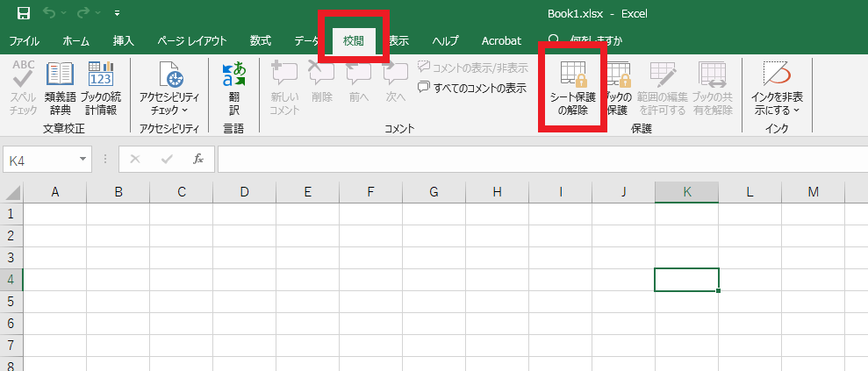Select column F header
The image size is (868, 371).
(x=371, y=192)
